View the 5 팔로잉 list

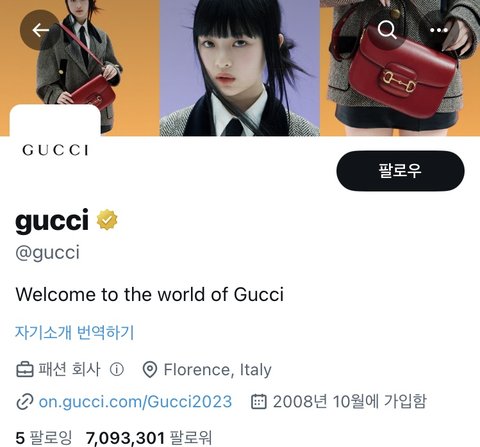[44, 438]
